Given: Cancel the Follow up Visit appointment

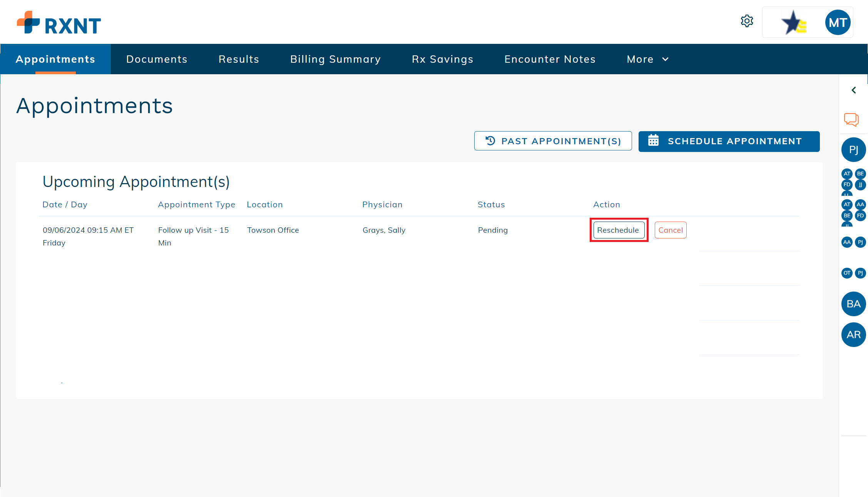Looking at the screenshot, I should (670, 230).
